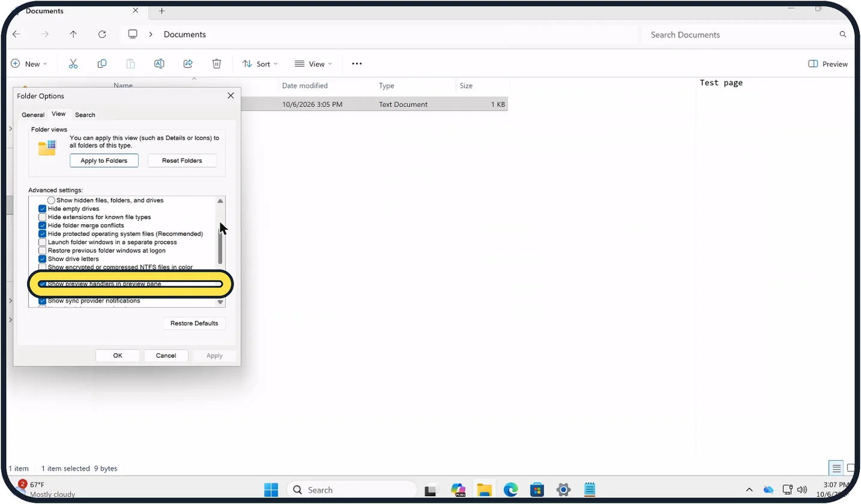Click the Delete trash can icon

tap(217, 64)
